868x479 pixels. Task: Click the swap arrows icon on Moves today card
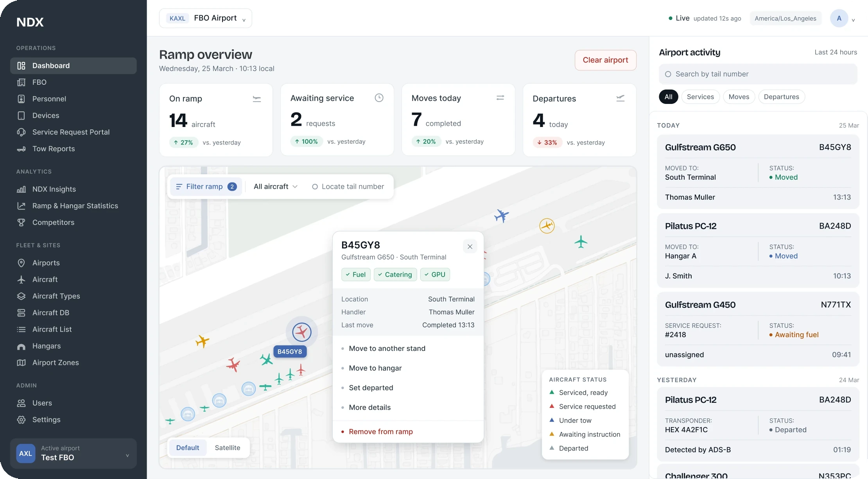pos(500,98)
